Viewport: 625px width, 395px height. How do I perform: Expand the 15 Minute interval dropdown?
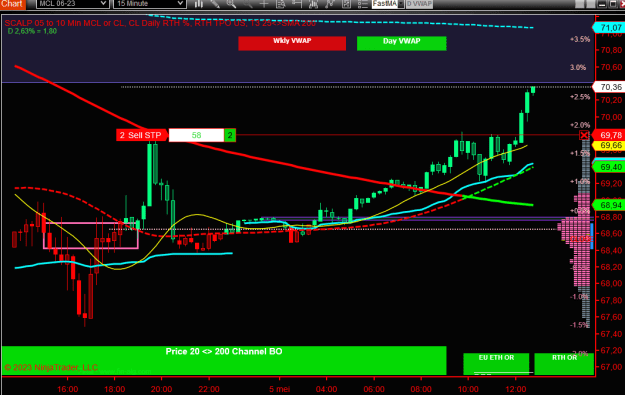tap(180, 4)
